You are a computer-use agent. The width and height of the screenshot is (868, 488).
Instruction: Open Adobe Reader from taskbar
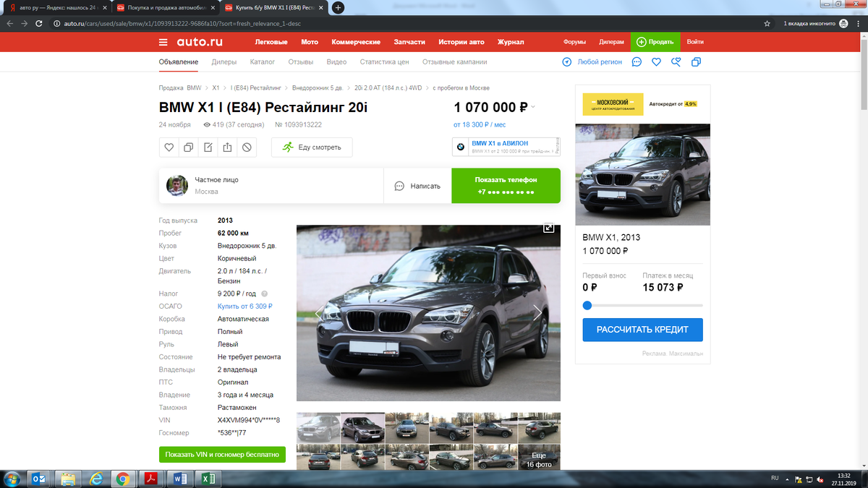pos(150,478)
